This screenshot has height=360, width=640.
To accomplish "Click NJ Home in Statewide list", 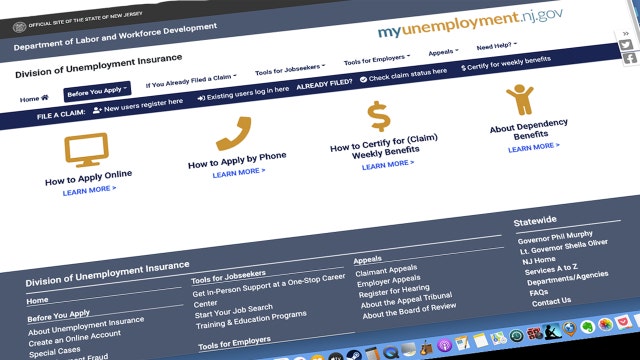I will 539,260.
